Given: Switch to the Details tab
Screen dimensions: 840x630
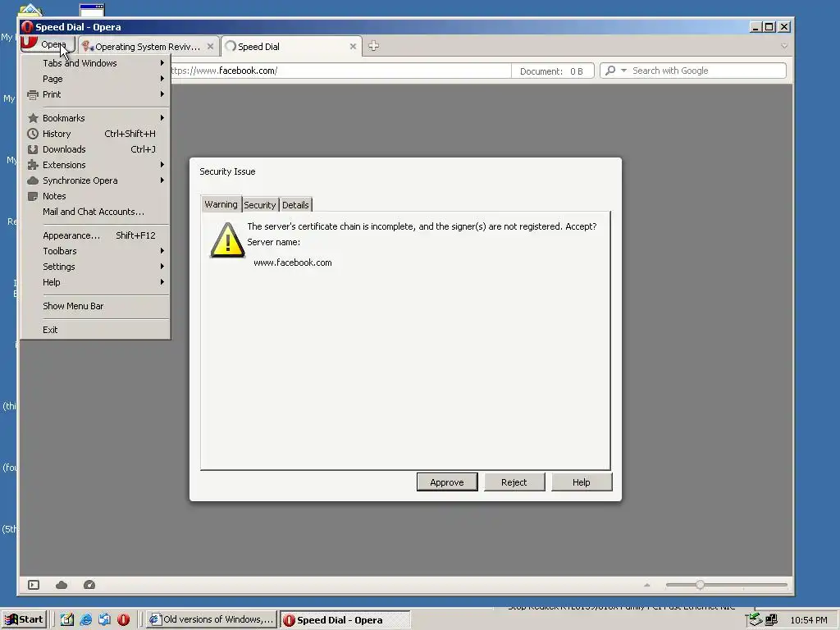Looking at the screenshot, I should pyautogui.click(x=295, y=204).
